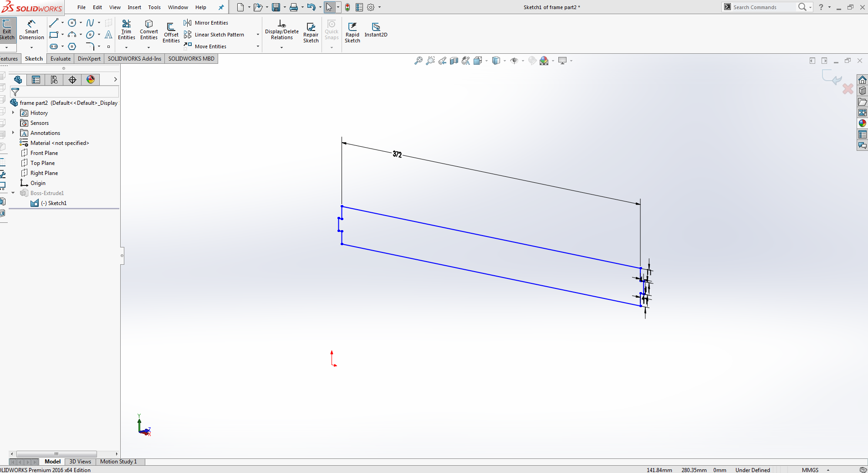Expand the History folder
The image size is (868, 473).
13,113
